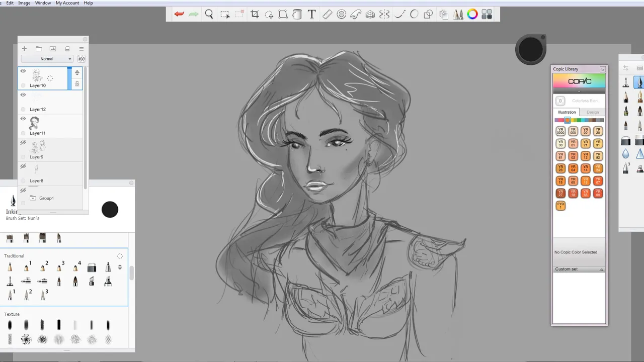Hide Layer11 with its eye icon
This screenshot has height=362, width=644.
[23, 119]
